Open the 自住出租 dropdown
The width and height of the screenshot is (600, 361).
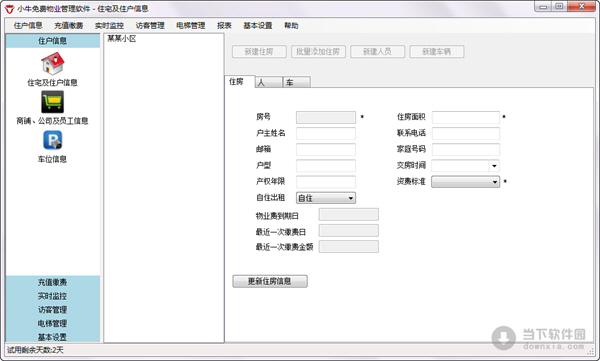[x=326, y=198]
